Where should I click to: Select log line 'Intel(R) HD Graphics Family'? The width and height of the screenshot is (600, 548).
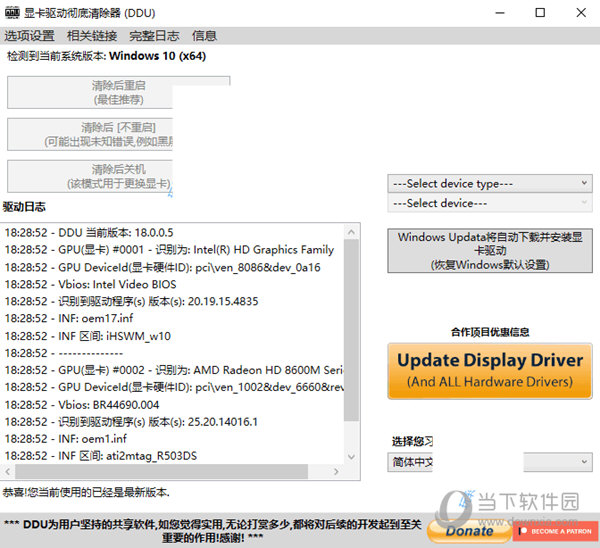pyautogui.click(x=169, y=250)
